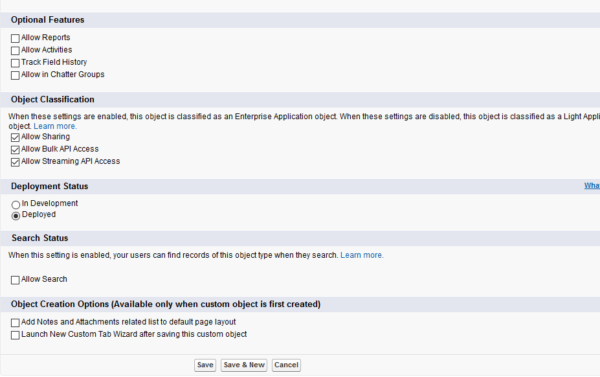Open Learn more link under Object Classification
The image size is (600, 377).
[55, 126]
